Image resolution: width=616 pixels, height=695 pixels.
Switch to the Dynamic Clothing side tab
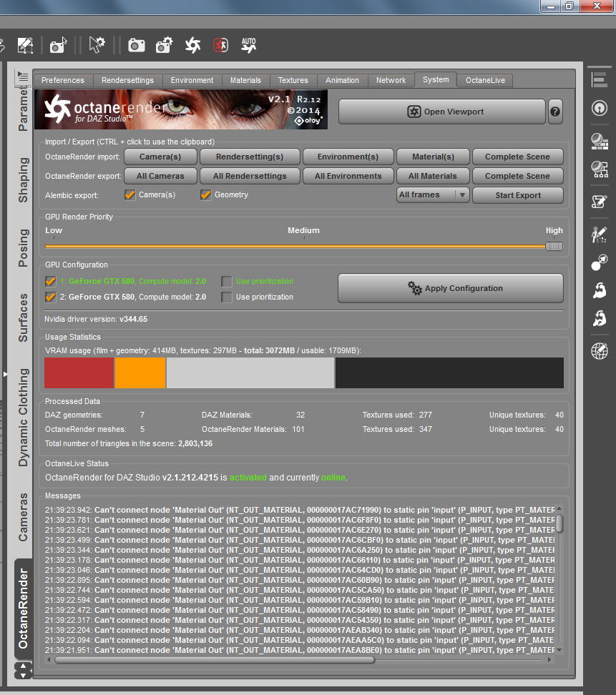click(23, 418)
